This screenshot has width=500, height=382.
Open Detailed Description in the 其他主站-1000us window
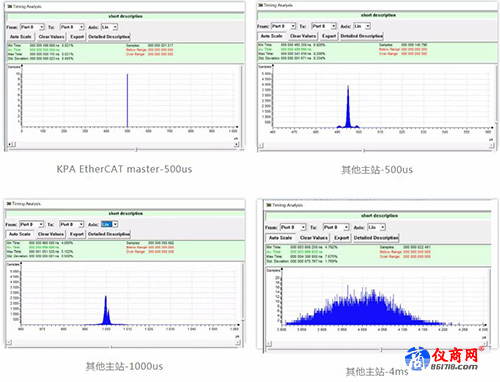(109, 234)
